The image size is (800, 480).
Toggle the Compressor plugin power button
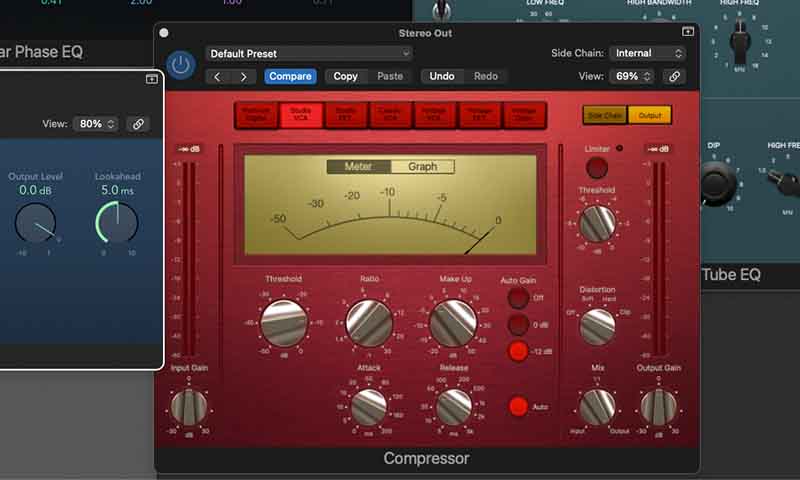pyautogui.click(x=181, y=65)
